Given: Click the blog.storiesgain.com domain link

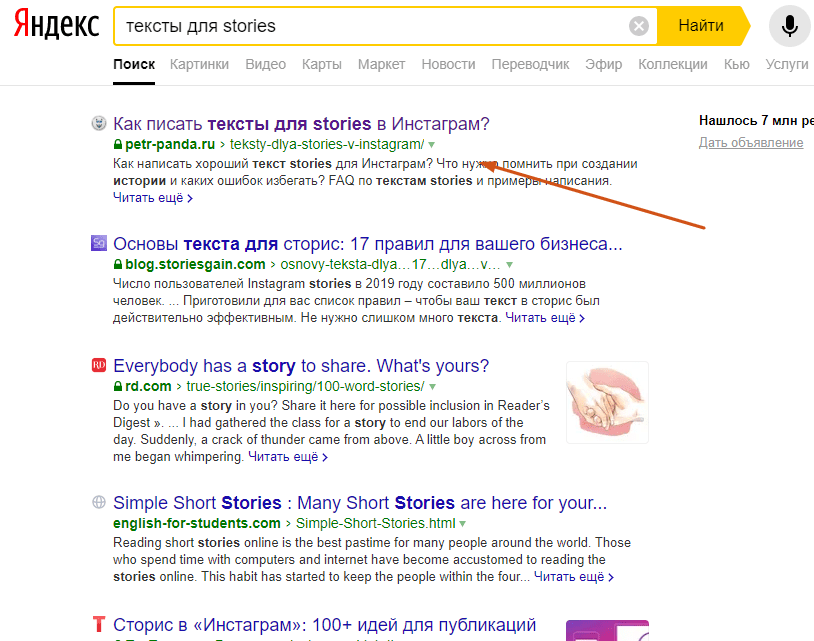Looking at the screenshot, I should pyautogui.click(x=195, y=264).
